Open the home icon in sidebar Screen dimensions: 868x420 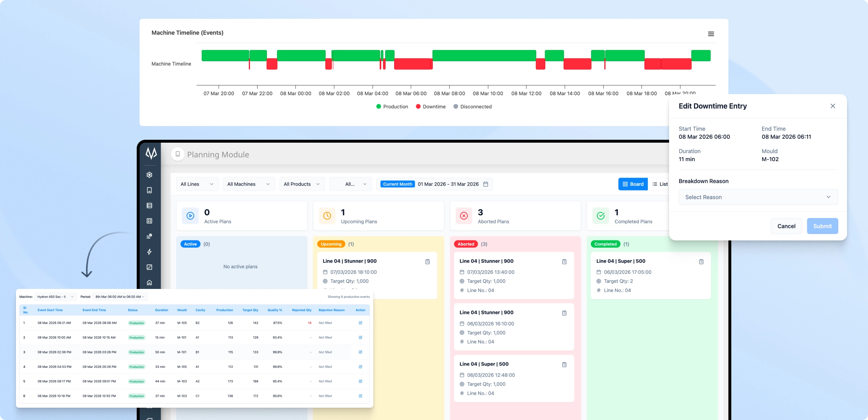click(149, 282)
